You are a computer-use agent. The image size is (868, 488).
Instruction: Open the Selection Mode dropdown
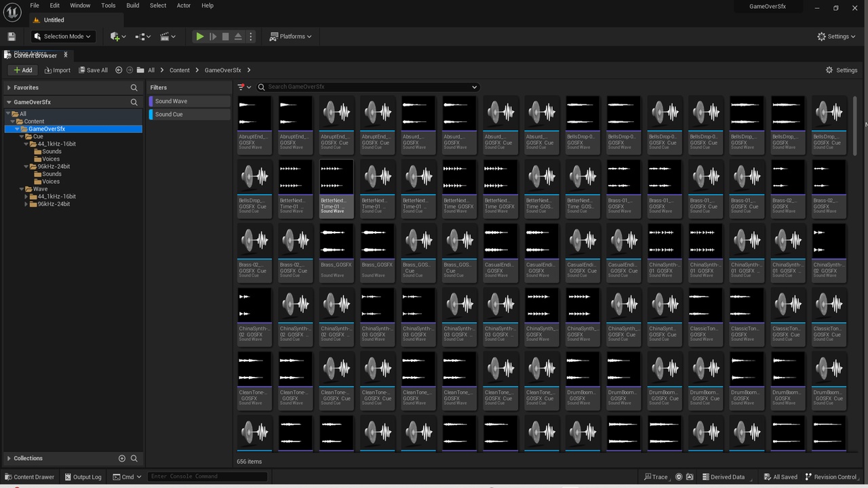(x=62, y=37)
